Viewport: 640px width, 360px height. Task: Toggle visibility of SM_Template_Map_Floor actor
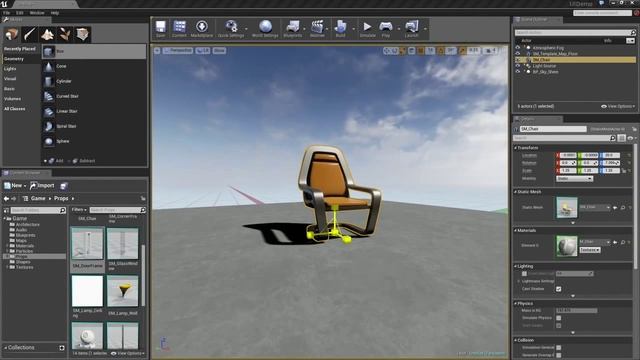pos(518,53)
